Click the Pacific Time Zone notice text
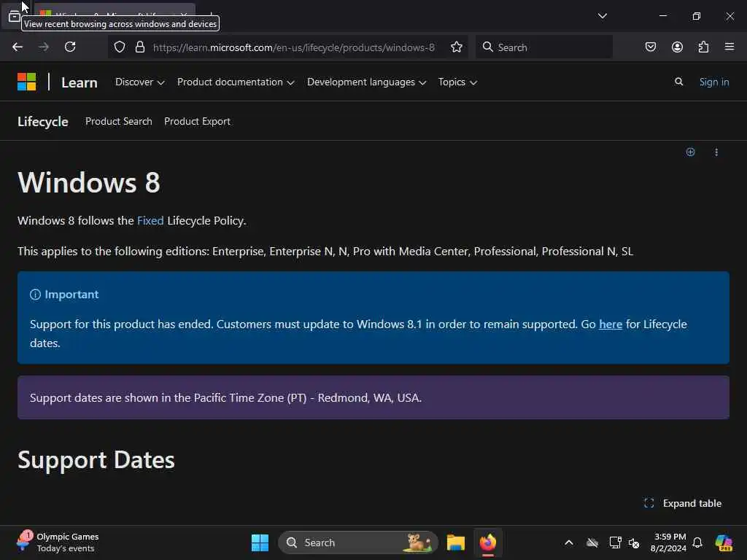Viewport: 747px width, 560px height. click(x=226, y=397)
